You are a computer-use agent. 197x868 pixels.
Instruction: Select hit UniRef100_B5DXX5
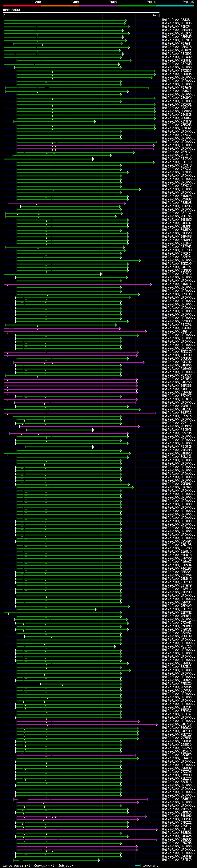pyautogui.click(x=177, y=352)
